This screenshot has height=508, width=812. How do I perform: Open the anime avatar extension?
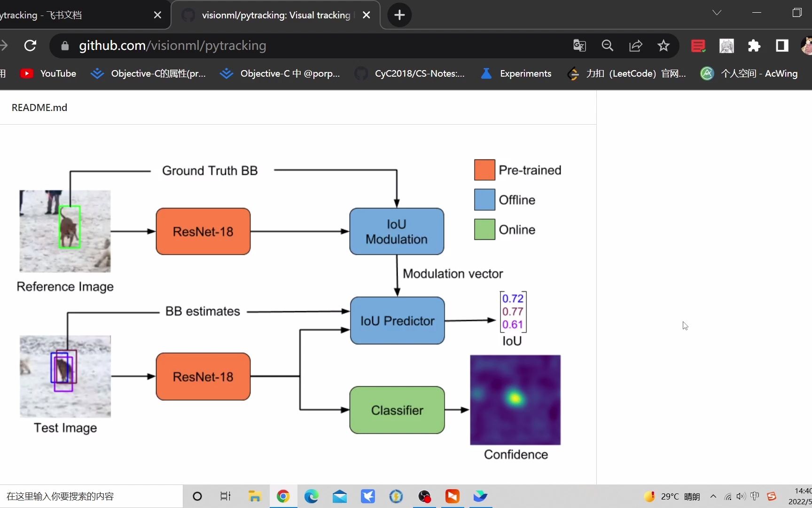[726, 46]
